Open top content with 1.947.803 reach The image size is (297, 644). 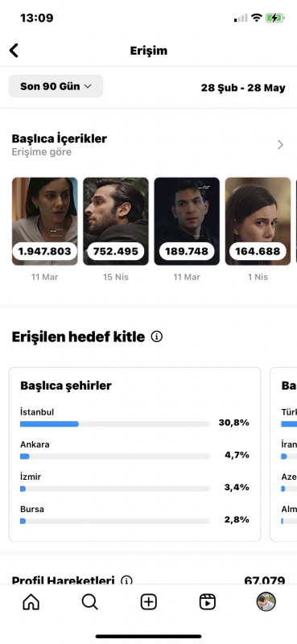click(44, 221)
